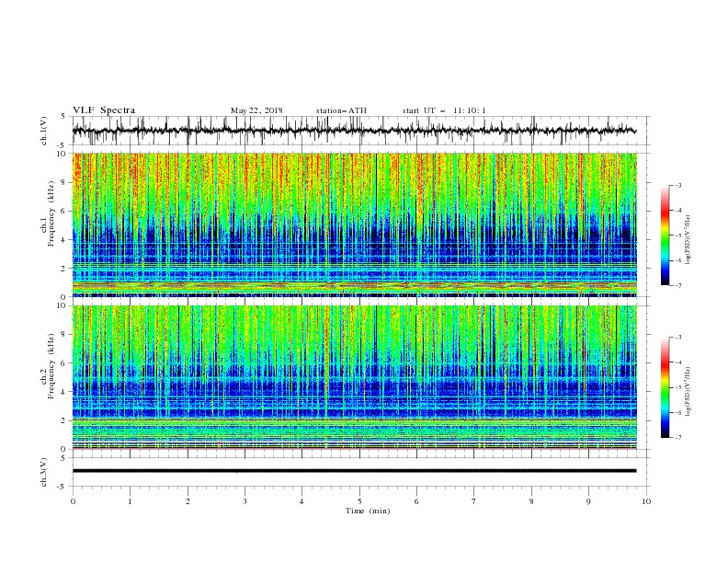728x563 pixels.
Task: Click the "10" tick on the time axis
Action: pyautogui.click(x=646, y=501)
